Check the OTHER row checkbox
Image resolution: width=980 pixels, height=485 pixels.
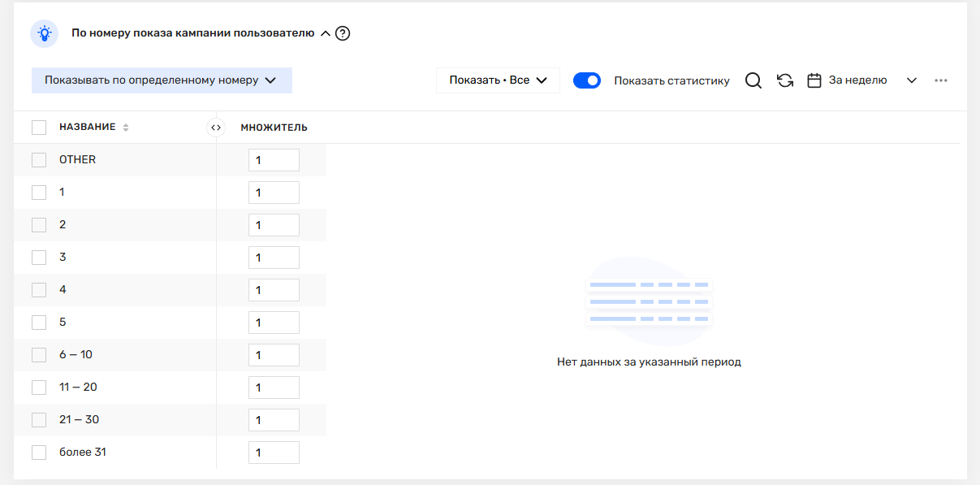point(39,160)
